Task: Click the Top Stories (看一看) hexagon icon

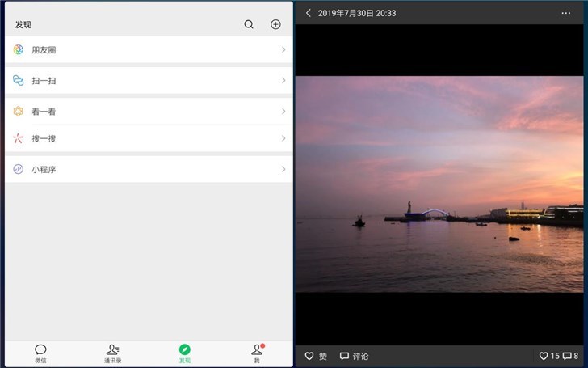Action: click(19, 111)
